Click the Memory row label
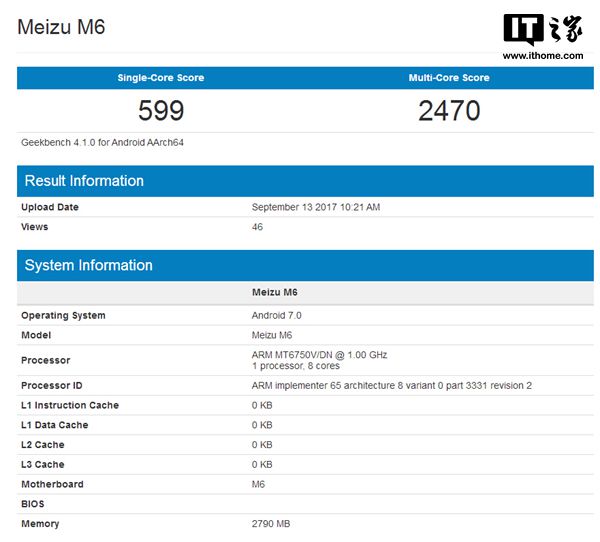Image resolution: width=600 pixels, height=542 pixels. click(x=40, y=524)
